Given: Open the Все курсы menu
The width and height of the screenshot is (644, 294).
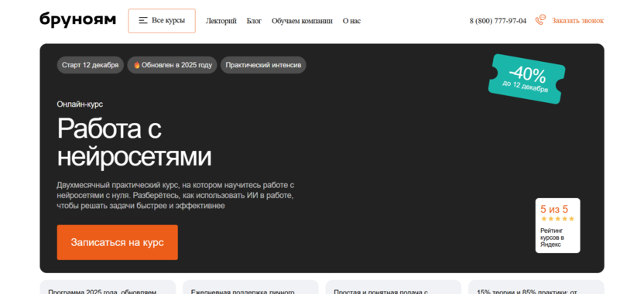Looking at the screenshot, I should [162, 21].
